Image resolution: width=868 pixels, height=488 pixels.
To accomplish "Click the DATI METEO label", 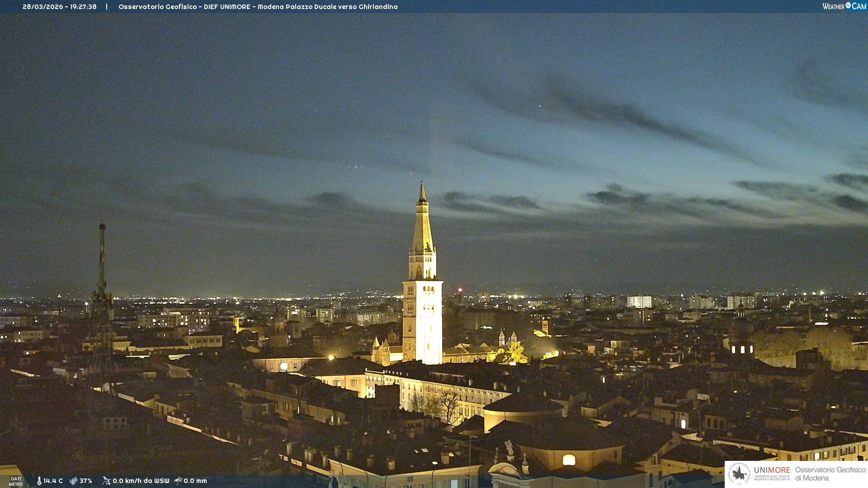I will point(16,481).
